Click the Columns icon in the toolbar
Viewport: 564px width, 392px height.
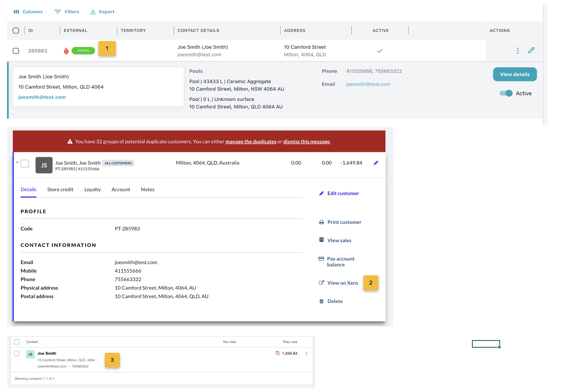point(16,12)
